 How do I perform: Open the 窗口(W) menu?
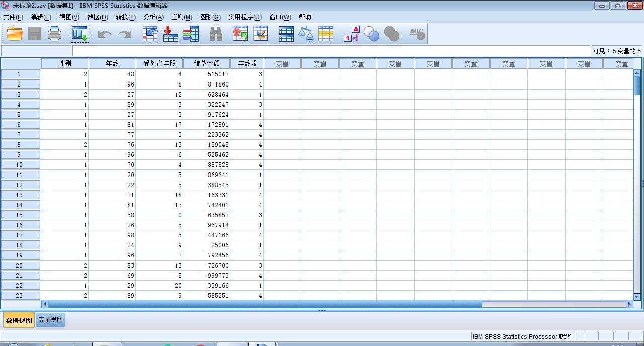click(280, 17)
